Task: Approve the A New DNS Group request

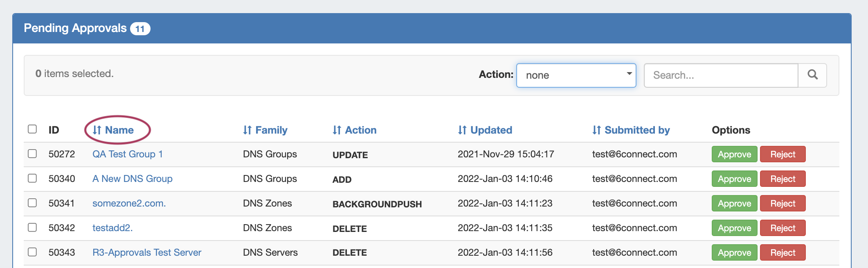Action: pyautogui.click(x=734, y=179)
